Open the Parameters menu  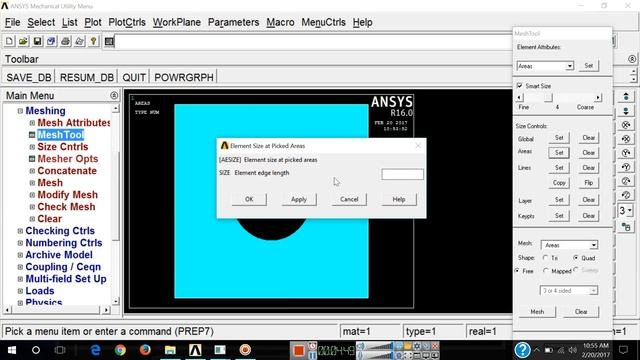233,22
